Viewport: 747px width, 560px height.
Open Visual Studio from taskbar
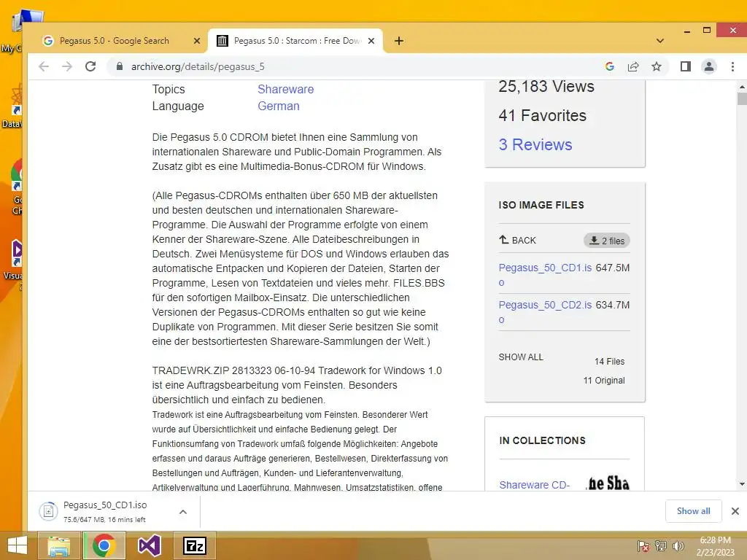click(149, 545)
